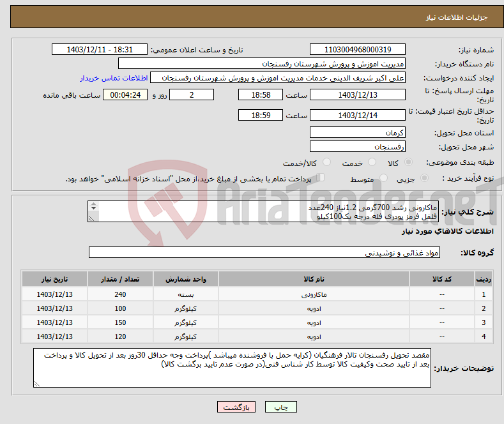Click the delivery city field رفسنجان

coord(358,146)
